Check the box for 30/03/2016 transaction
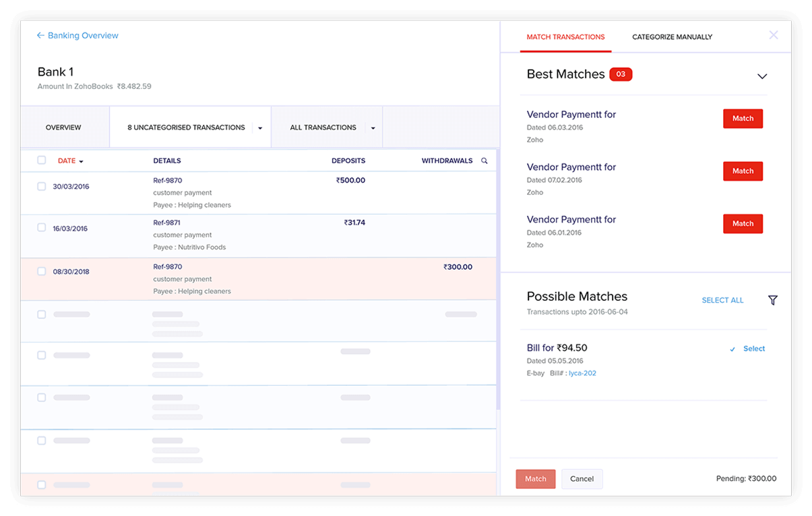The height and width of the screenshot is (516, 812). point(42,186)
